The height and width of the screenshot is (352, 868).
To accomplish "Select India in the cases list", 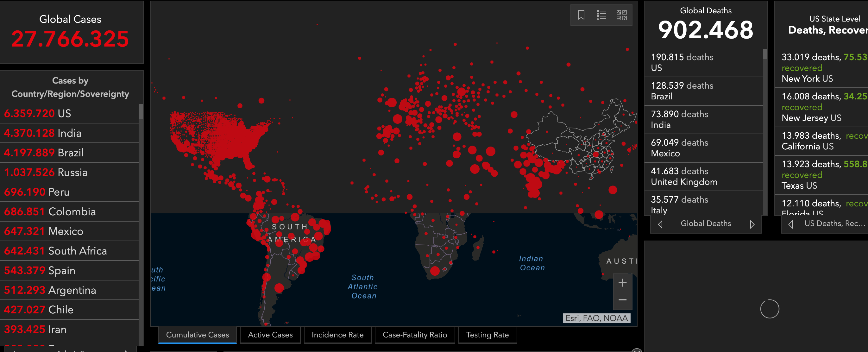I will tap(69, 133).
